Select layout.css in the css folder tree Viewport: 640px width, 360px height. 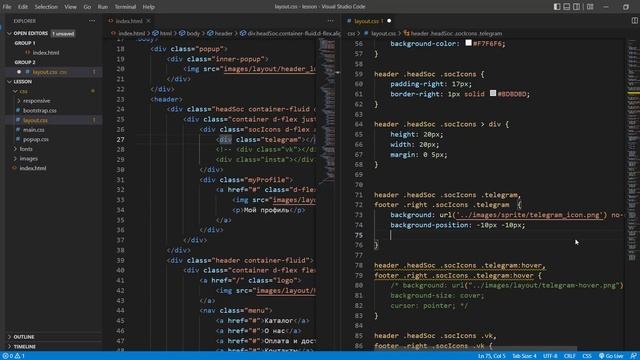(x=36, y=120)
